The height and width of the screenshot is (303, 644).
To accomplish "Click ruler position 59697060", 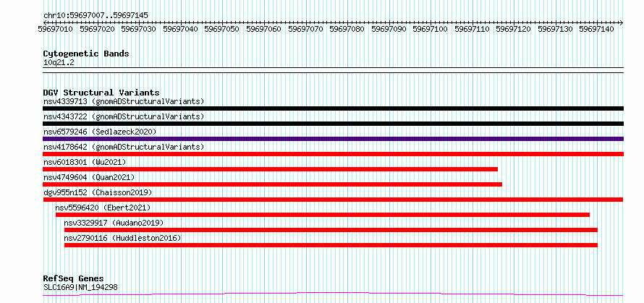I will (x=264, y=29).
